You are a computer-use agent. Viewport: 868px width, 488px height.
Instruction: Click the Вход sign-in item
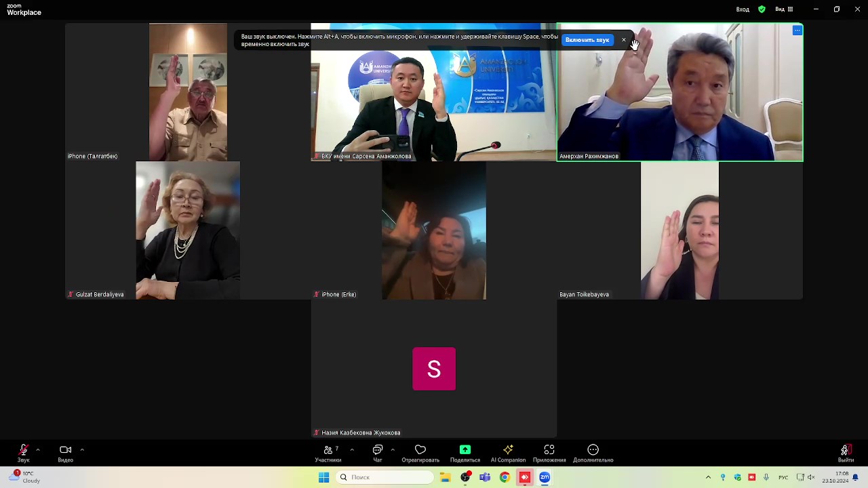(x=743, y=9)
